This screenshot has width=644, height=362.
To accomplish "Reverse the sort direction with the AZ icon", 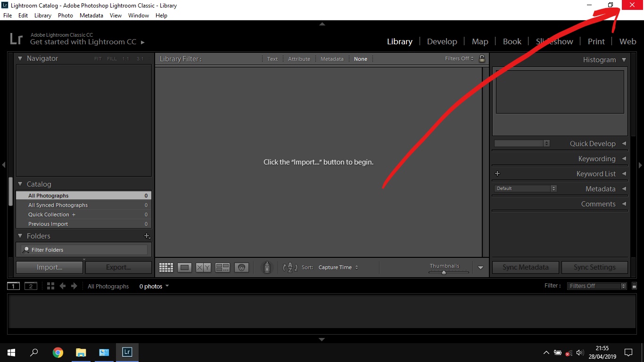I will point(290,267).
